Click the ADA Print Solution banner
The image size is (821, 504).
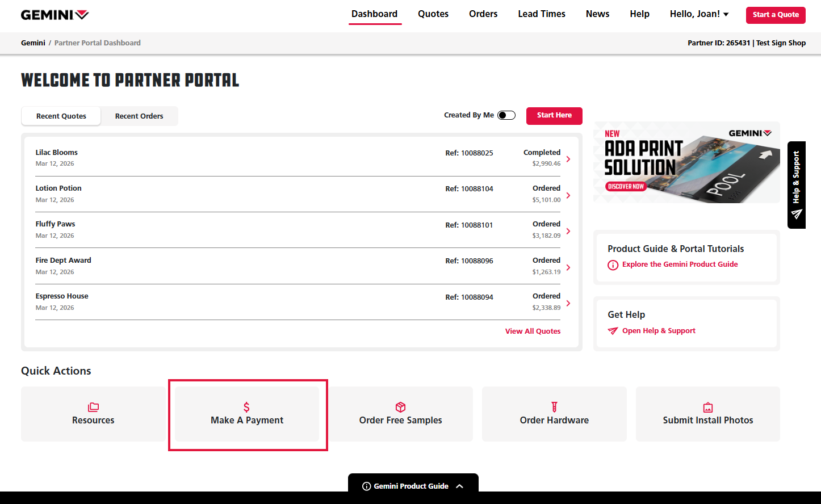click(686, 162)
